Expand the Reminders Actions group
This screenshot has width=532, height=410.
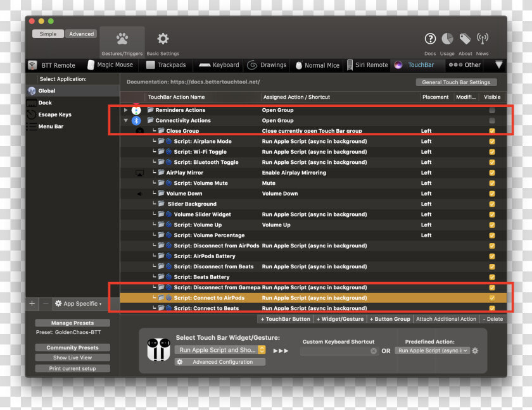coord(126,110)
